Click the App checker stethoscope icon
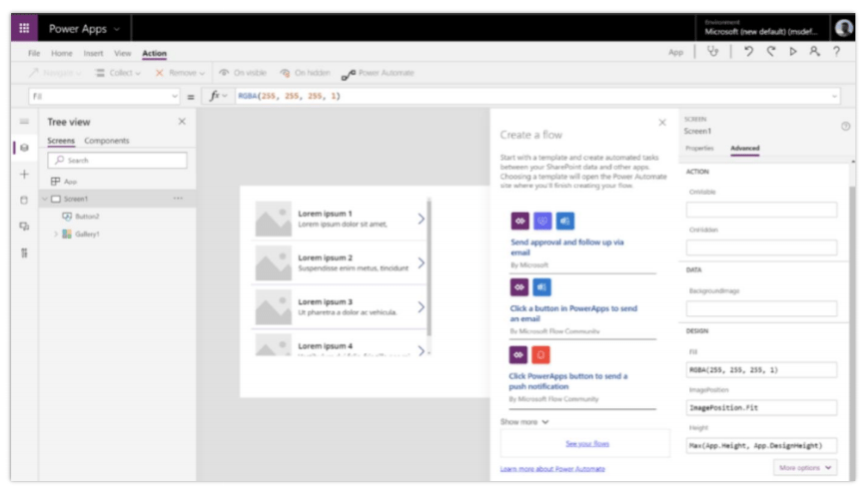 point(712,52)
